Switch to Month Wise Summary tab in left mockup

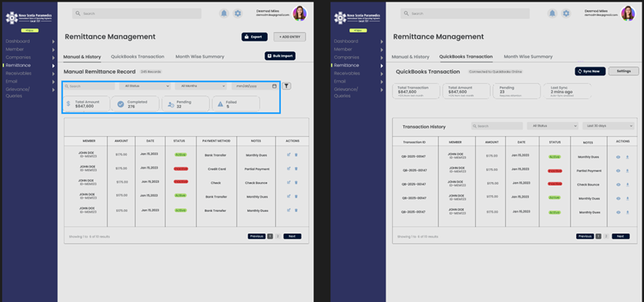pos(200,57)
